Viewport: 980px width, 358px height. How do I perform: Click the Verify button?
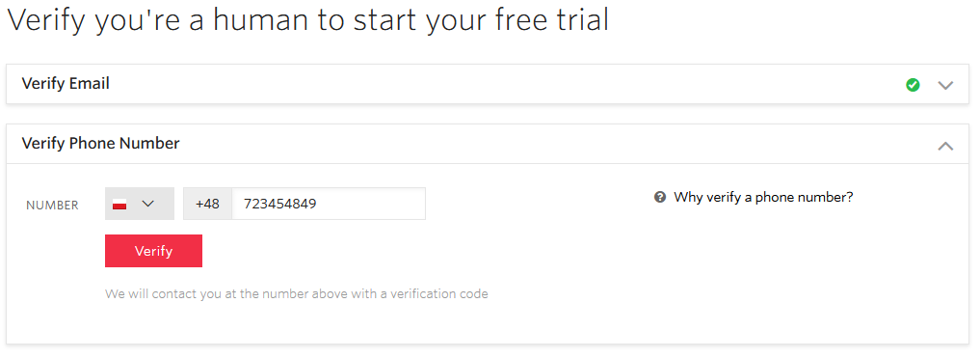[154, 251]
